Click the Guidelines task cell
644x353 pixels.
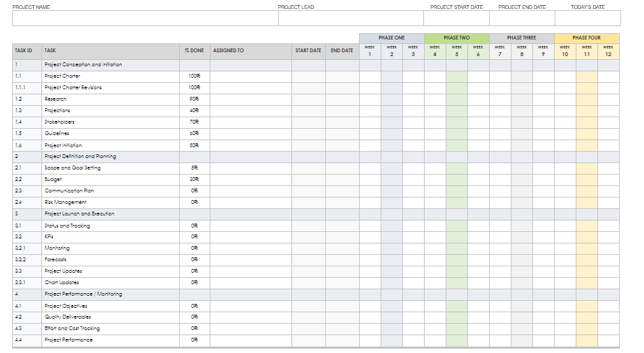coord(110,134)
